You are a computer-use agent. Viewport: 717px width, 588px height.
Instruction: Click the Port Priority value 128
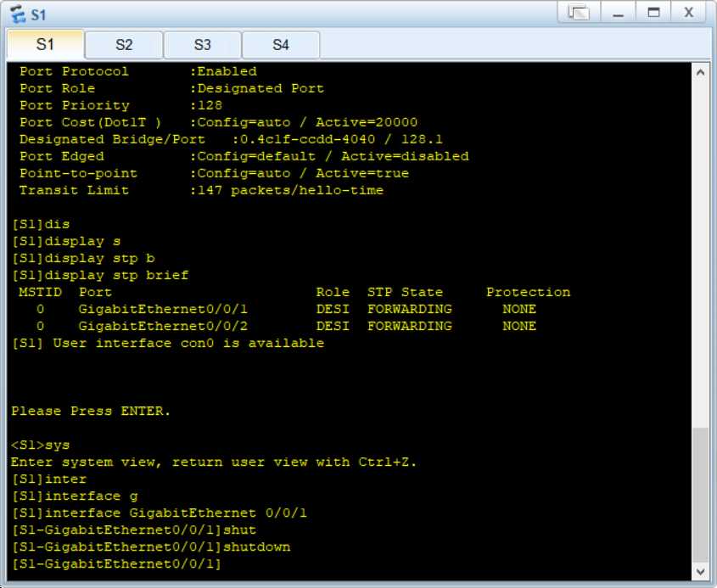(x=210, y=105)
